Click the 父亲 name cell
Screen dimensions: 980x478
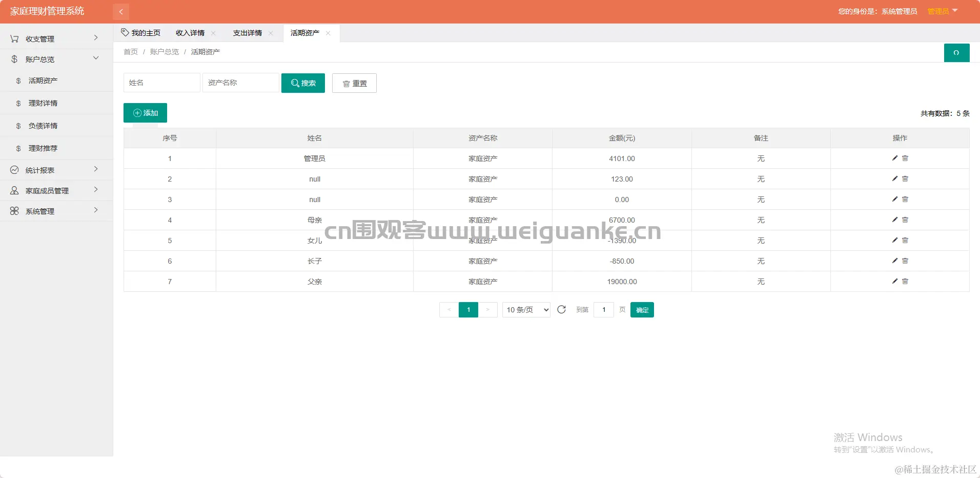click(315, 282)
